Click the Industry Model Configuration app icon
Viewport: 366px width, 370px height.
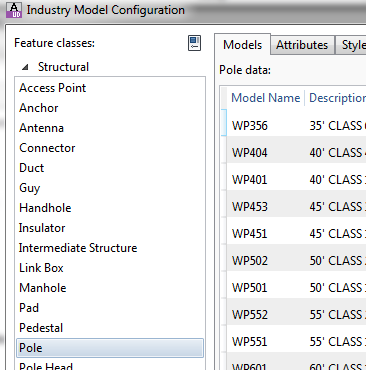click(x=14, y=10)
